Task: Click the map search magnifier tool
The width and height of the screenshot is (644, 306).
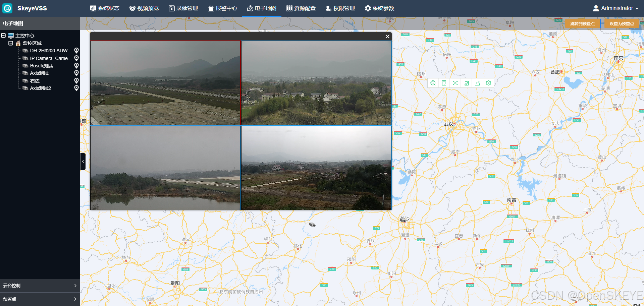Action: pyautogui.click(x=433, y=83)
